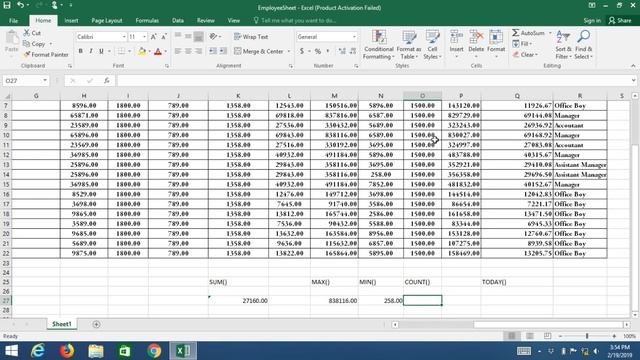Switch to the Data tab
The width and height of the screenshot is (640, 360).
pyautogui.click(x=178, y=20)
